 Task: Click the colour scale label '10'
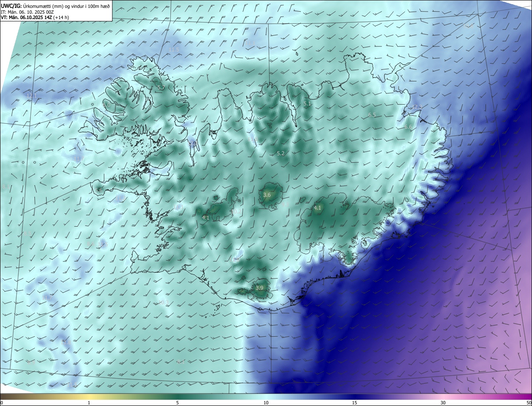click(x=266, y=403)
